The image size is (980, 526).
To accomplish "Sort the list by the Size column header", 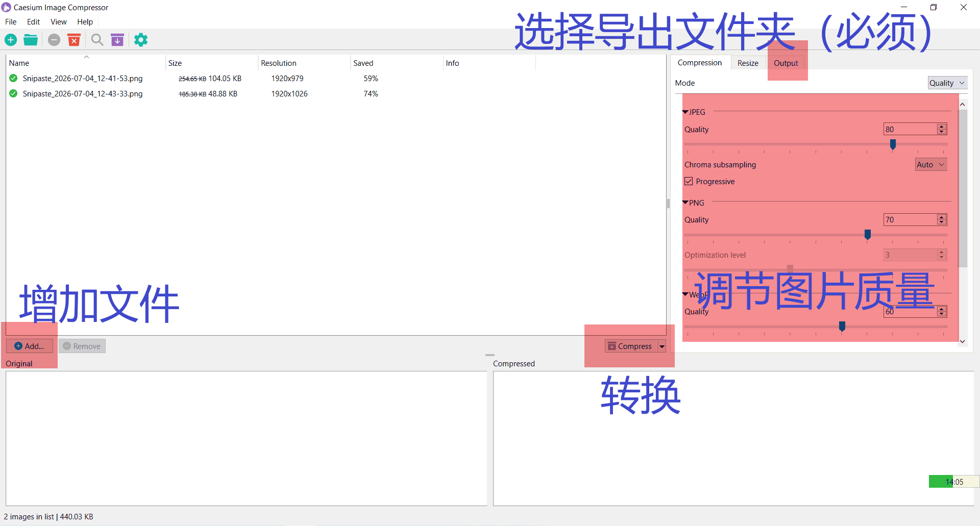I will point(212,63).
